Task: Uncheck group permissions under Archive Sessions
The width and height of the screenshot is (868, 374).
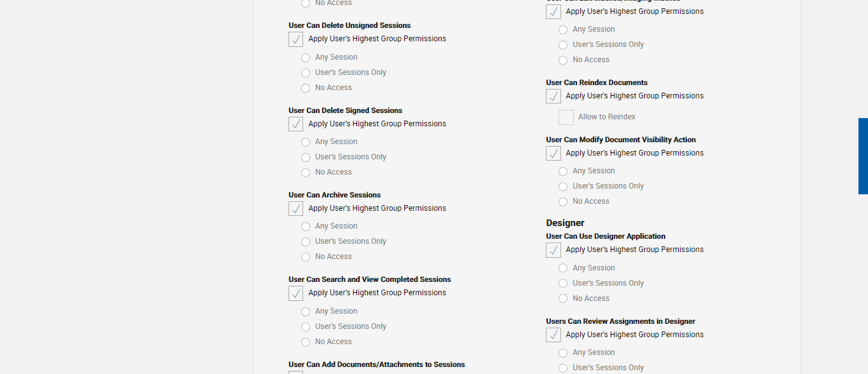Action: point(295,209)
